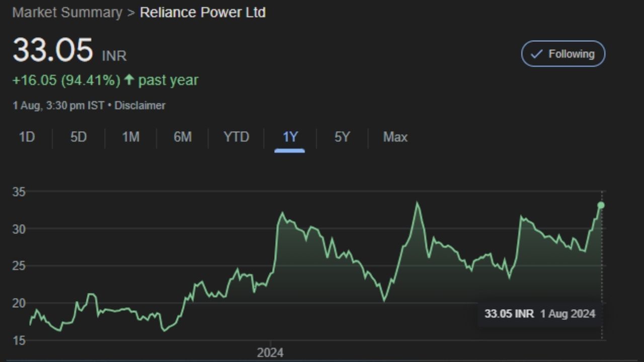Click the 25 y-axis label
Image resolution: width=644 pixels, height=362 pixels.
click(19, 266)
